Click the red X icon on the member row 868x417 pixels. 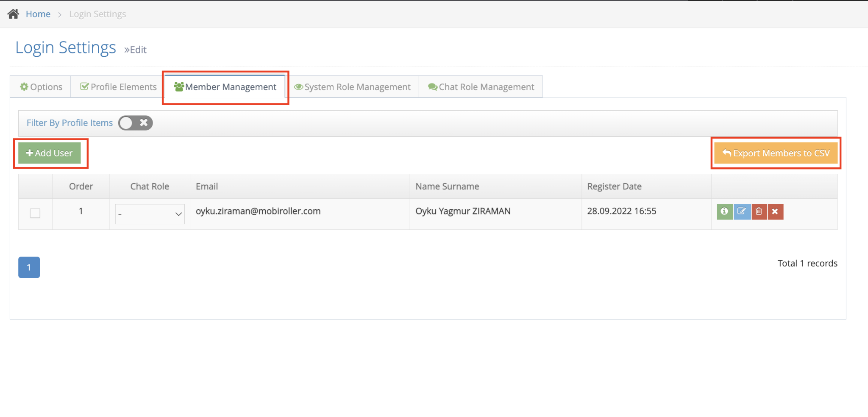click(x=776, y=211)
